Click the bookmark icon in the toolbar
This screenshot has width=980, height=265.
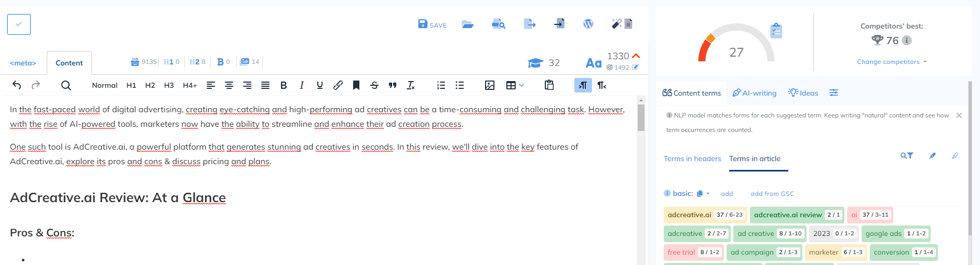click(356, 85)
